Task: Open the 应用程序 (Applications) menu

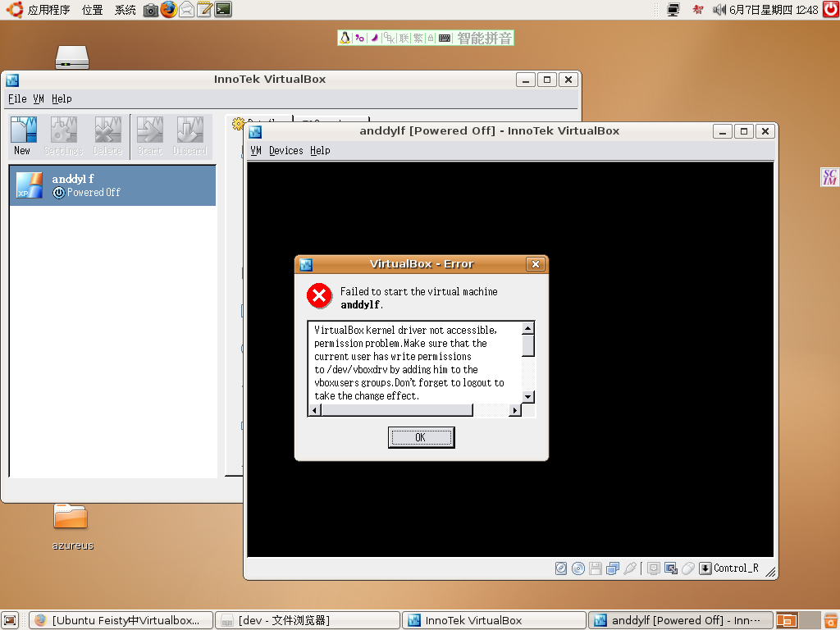Action: point(48,10)
